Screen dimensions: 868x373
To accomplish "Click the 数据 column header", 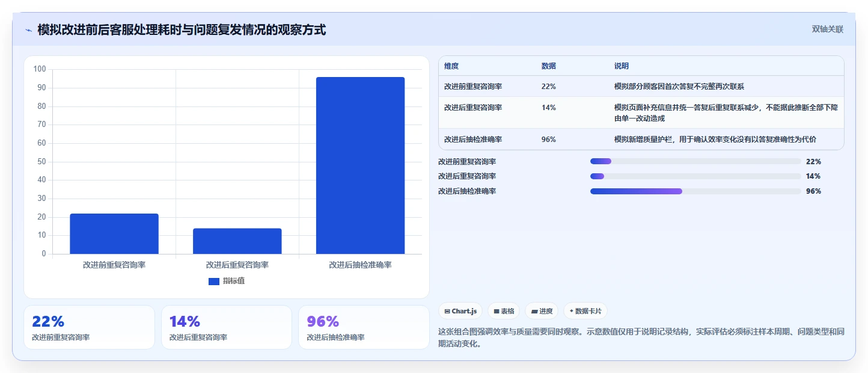I will coord(549,66).
